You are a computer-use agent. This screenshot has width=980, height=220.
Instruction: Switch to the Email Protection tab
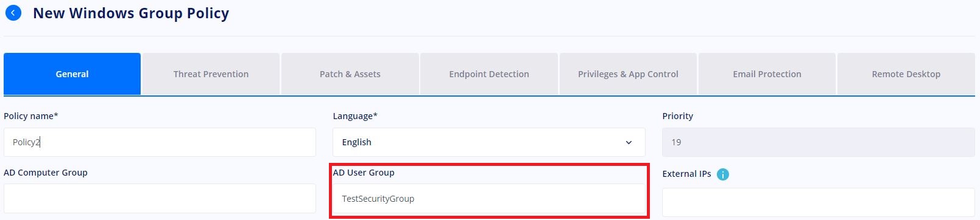pyautogui.click(x=767, y=74)
